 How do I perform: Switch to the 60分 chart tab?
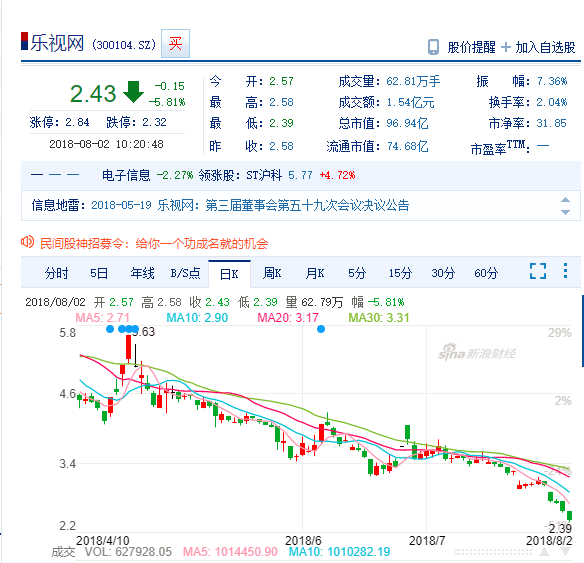coord(486,273)
